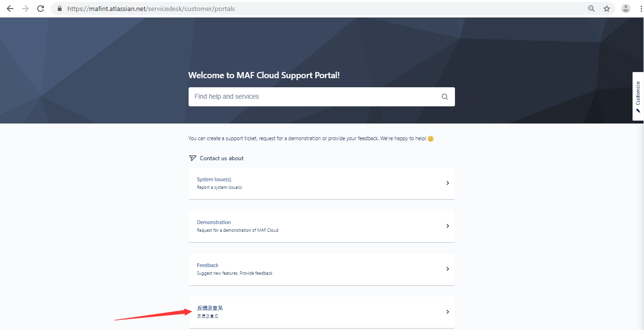Expand the System Issue(s) chevron
The image size is (644, 330).
click(x=447, y=183)
